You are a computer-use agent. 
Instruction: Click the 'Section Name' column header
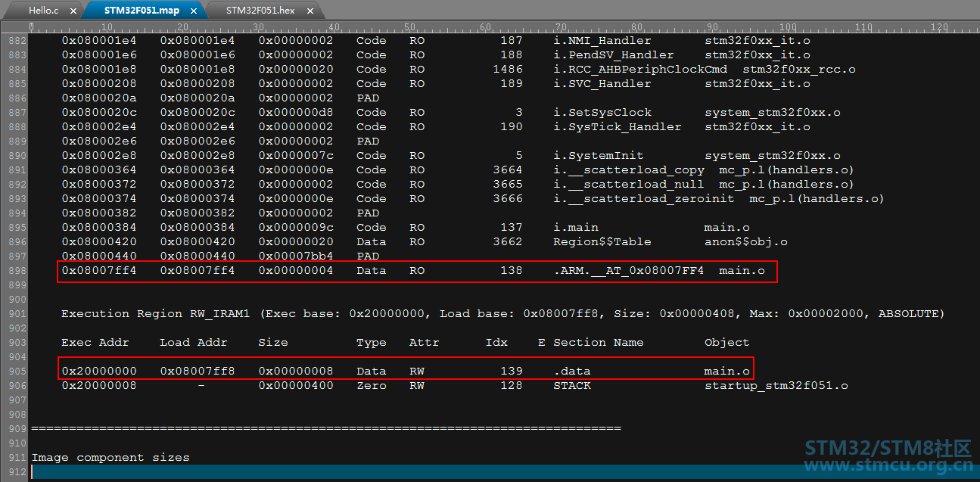pyautogui.click(x=599, y=343)
